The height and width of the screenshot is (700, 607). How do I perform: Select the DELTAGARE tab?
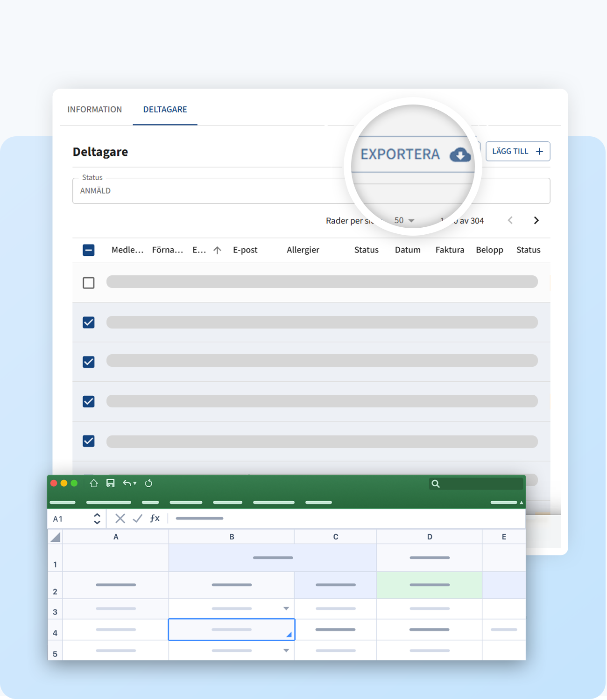165,109
